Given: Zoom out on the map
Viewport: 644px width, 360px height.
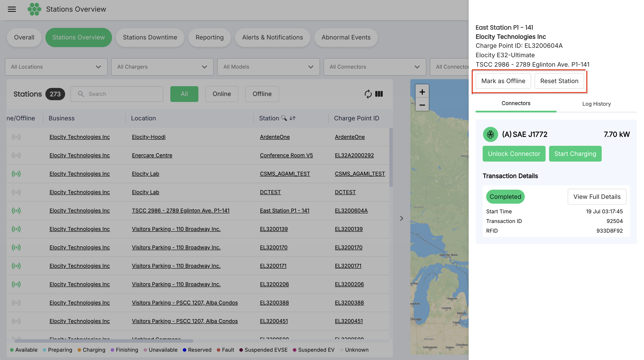Looking at the screenshot, I should [422, 105].
